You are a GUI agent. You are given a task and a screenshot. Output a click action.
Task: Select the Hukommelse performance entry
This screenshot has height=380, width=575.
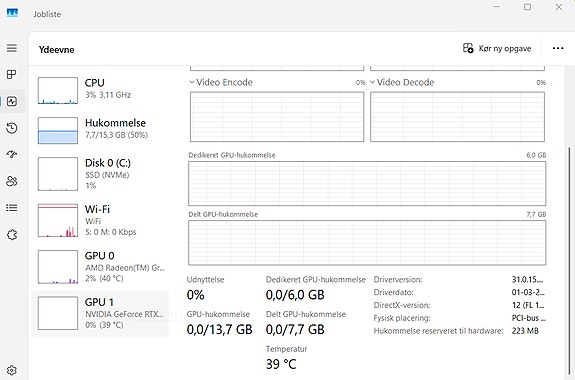point(100,131)
